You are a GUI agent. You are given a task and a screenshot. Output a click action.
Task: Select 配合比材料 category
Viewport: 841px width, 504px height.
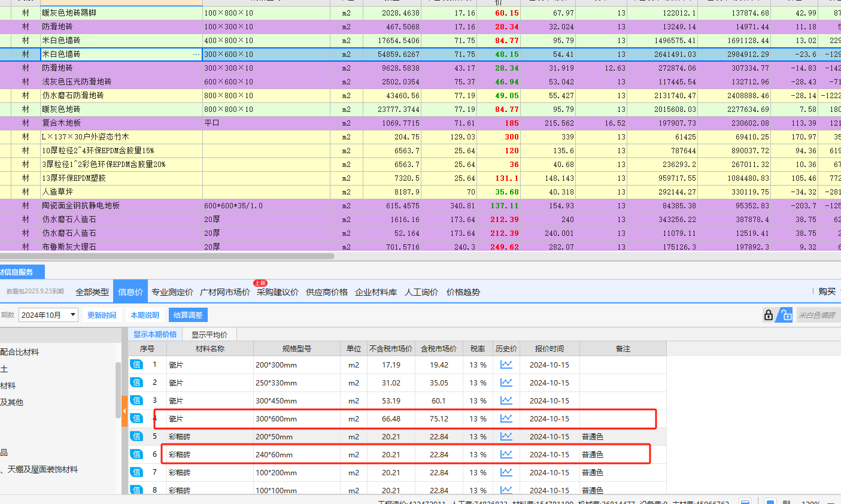pos(20,352)
